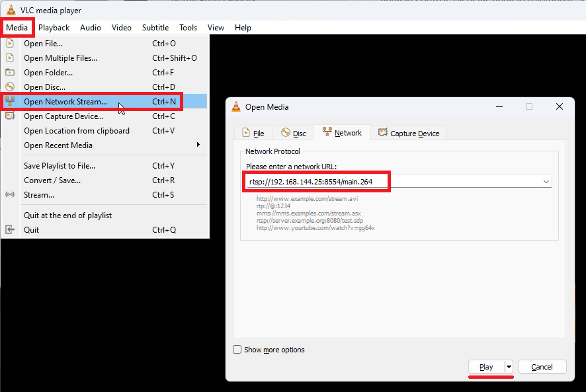
Task: Expand the Open Recent Media submenu
Action: (x=198, y=145)
